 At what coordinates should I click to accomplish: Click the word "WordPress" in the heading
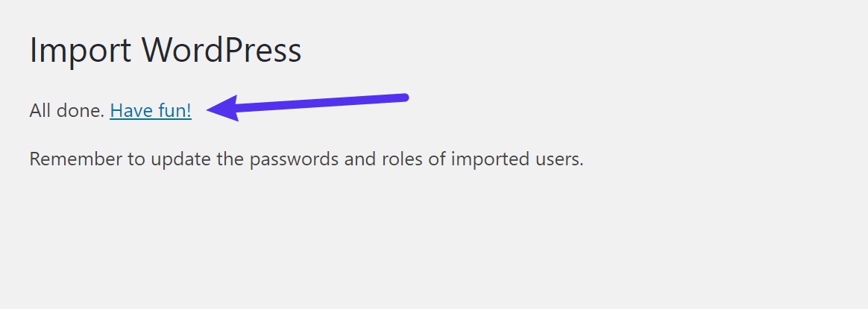click(221, 51)
